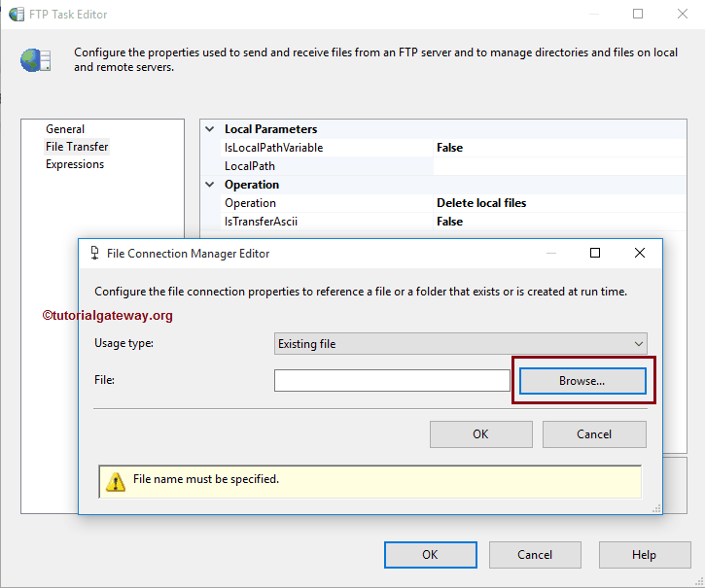Maximize the FTP Task Editor window

click(x=638, y=14)
